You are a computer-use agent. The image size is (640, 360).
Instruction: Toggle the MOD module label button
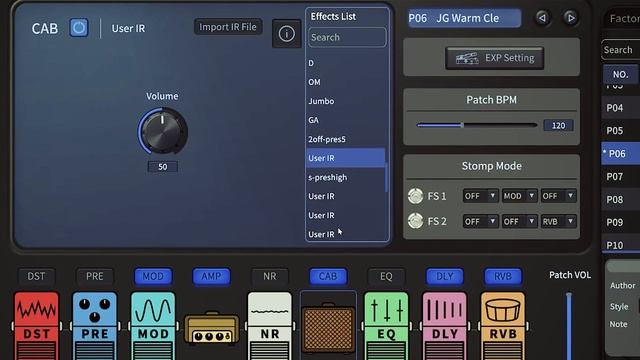click(x=153, y=276)
